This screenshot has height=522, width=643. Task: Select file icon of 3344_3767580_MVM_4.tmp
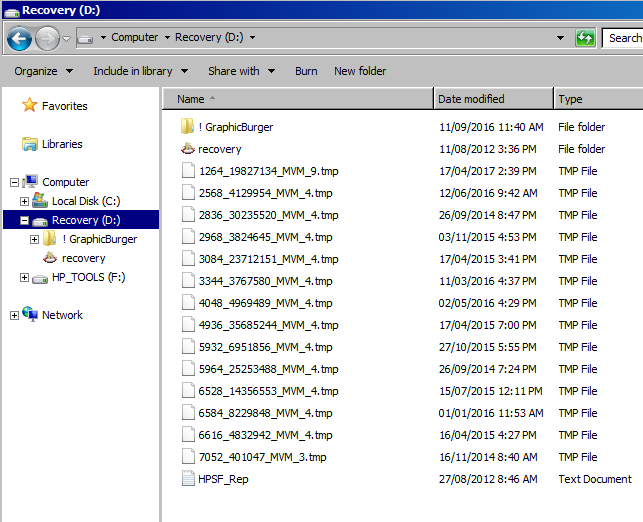click(188, 280)
